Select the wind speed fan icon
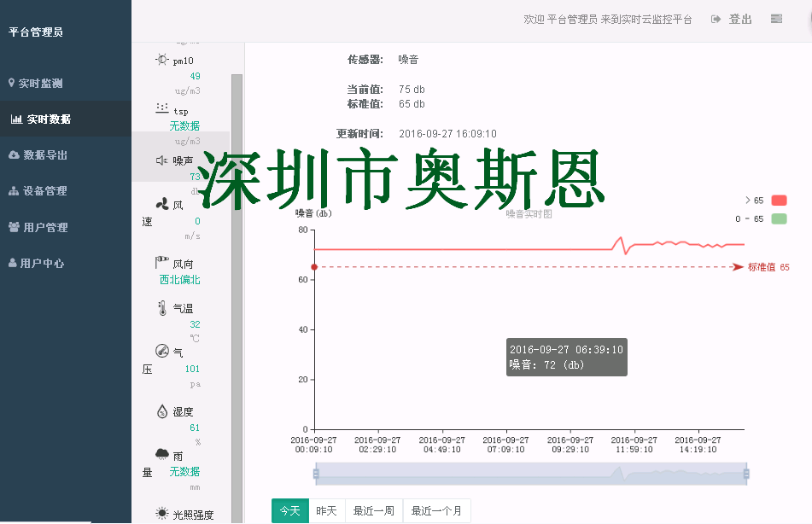Image resolution: width=812 pixels, height=524 pixels. [162, 204]
